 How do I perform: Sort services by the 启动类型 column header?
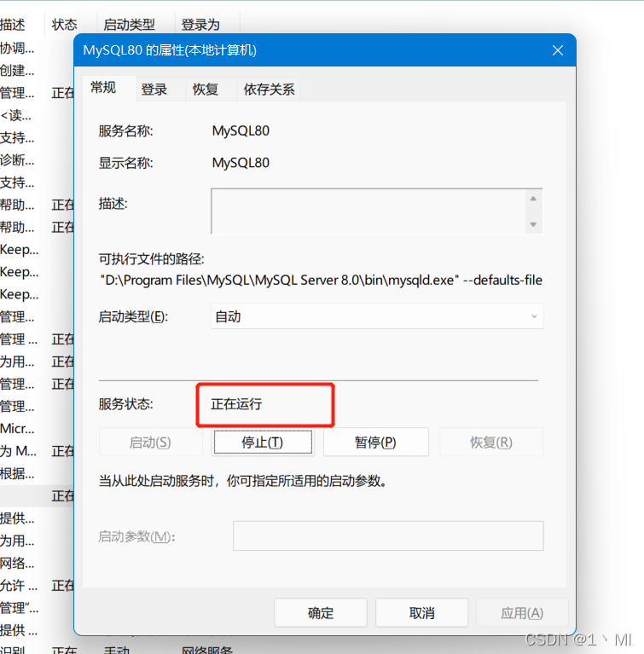129,25
